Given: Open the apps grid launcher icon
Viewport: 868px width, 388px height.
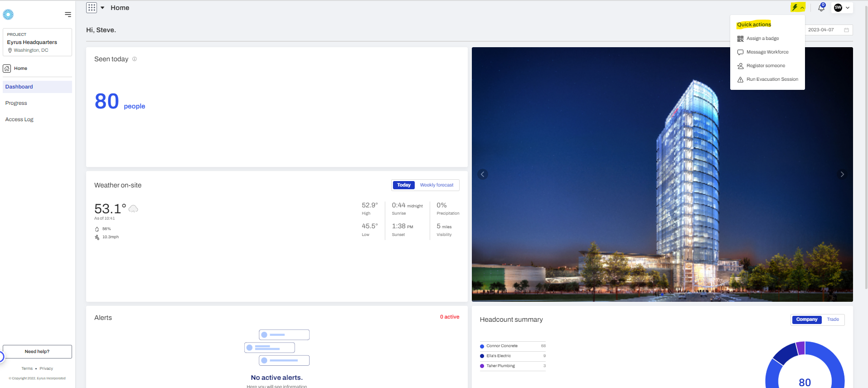Looking at the screenshot, I should pos(92,8).
